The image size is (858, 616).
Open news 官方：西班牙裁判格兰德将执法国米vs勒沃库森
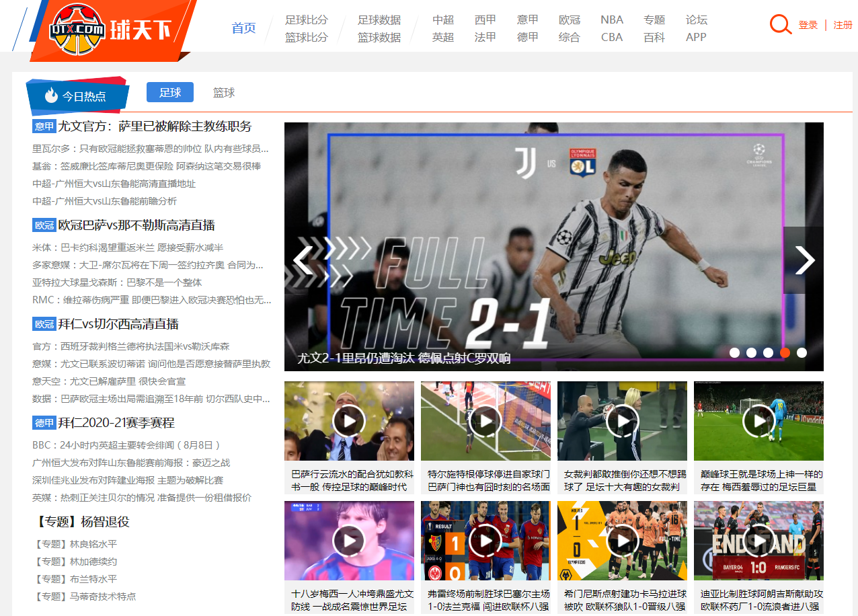click(x=131, y=346)
